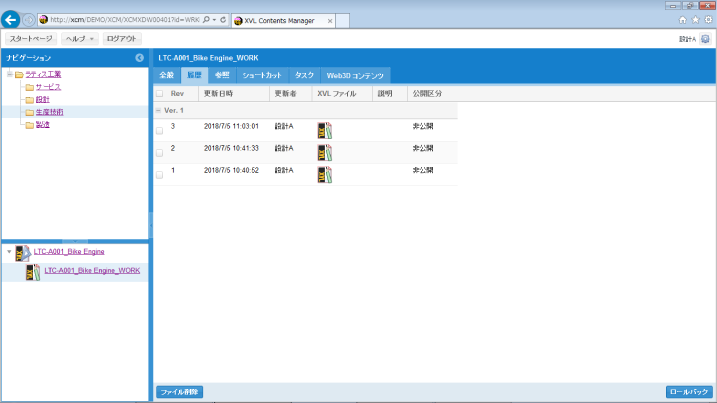The width and height of the screenshot is (717, 403).
Task: Check the checkbox for Rev 3 row
Action: pos(159,129)
